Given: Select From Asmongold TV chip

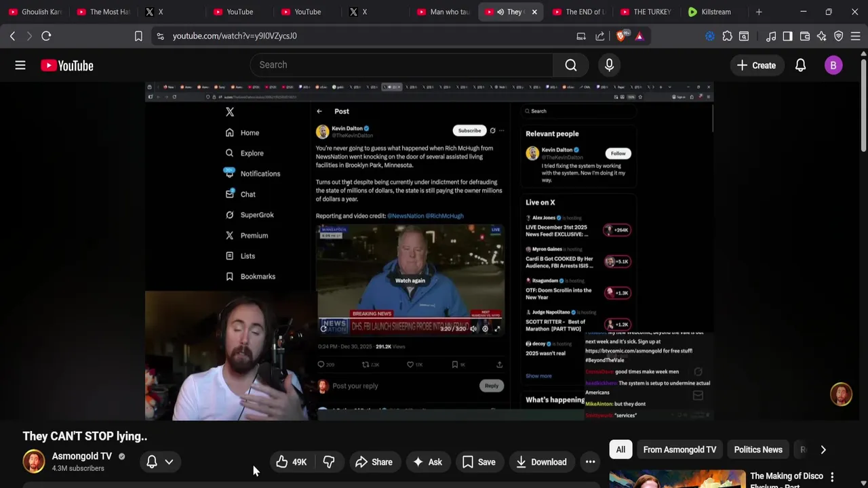Looking at the screenshot, I should (679, 449).
